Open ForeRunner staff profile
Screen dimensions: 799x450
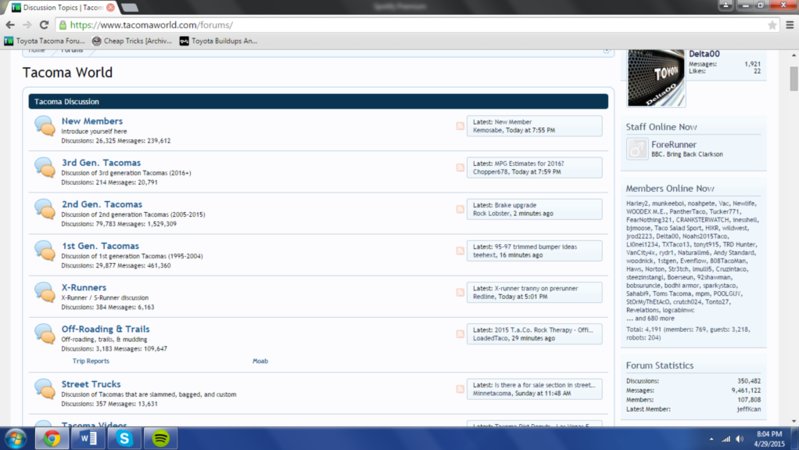674,145
